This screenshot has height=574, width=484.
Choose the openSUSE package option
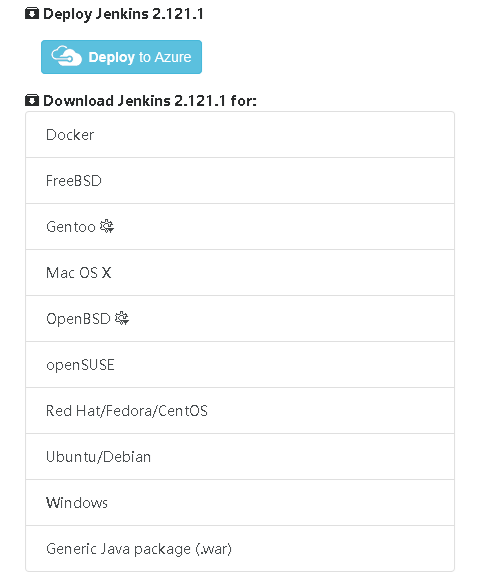tap(240, 365)
